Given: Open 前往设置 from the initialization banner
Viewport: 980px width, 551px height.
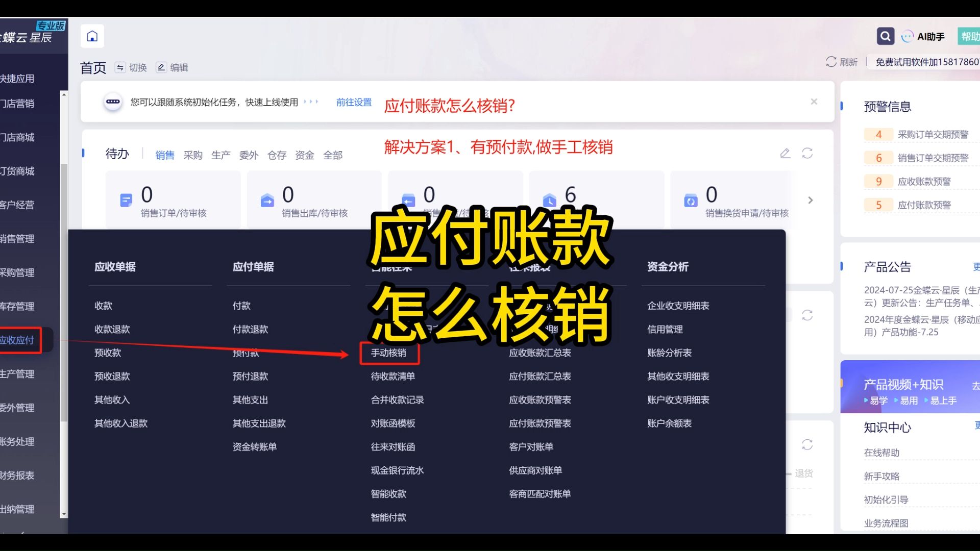Looking at the screenshot, I should point(354,102).
